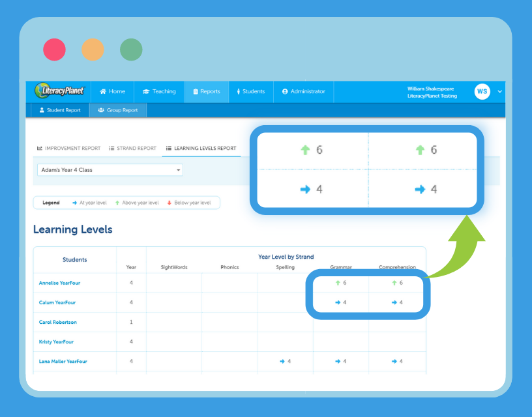532x417 pixels.
Task: Click the Carol Robertson student link
Action: click(x=57, y=322)
